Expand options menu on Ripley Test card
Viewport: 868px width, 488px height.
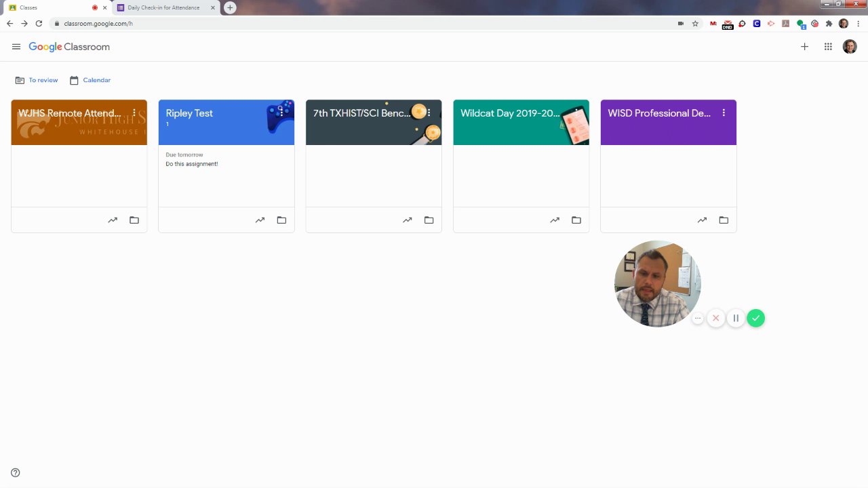pos(281,113)
